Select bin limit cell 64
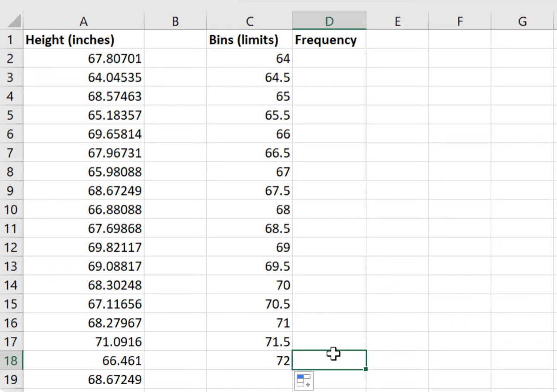The height and width of the screenshot is (392, 557). [x=250, y=58]
